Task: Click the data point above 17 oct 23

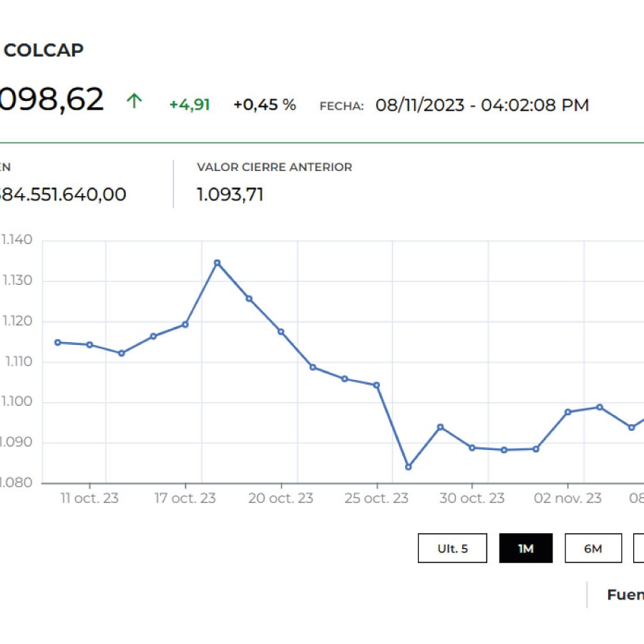Action: point(186,323)
